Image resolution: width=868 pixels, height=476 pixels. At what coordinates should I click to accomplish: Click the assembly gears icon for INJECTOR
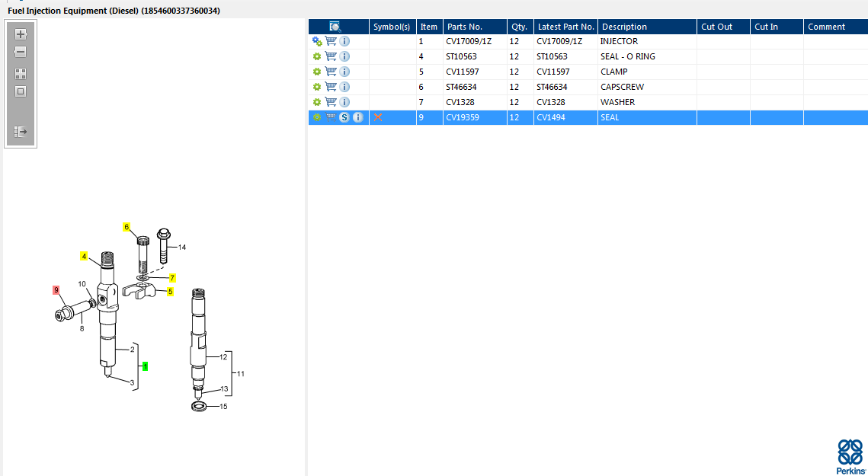click(x=317, y=41)
